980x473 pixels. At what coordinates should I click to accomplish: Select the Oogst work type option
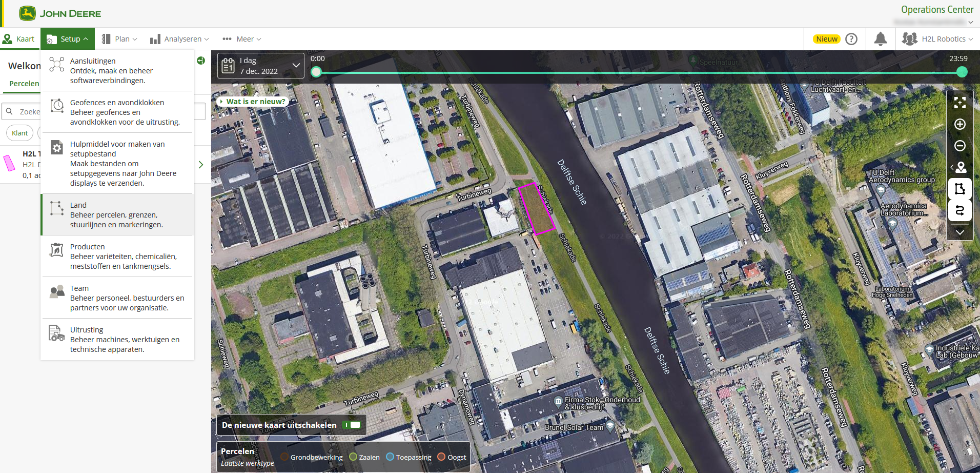[441, 457]
